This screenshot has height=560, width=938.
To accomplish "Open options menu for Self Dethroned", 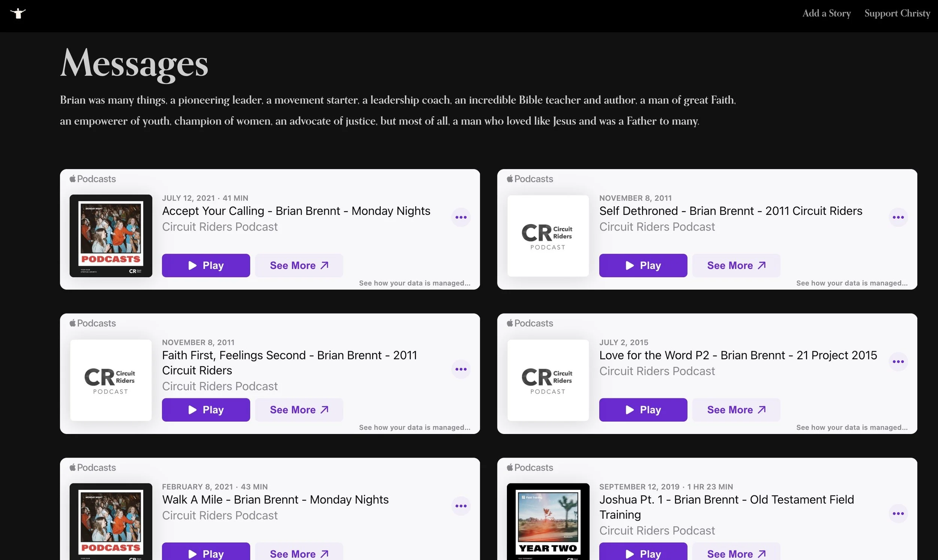I will coord(898,217).
